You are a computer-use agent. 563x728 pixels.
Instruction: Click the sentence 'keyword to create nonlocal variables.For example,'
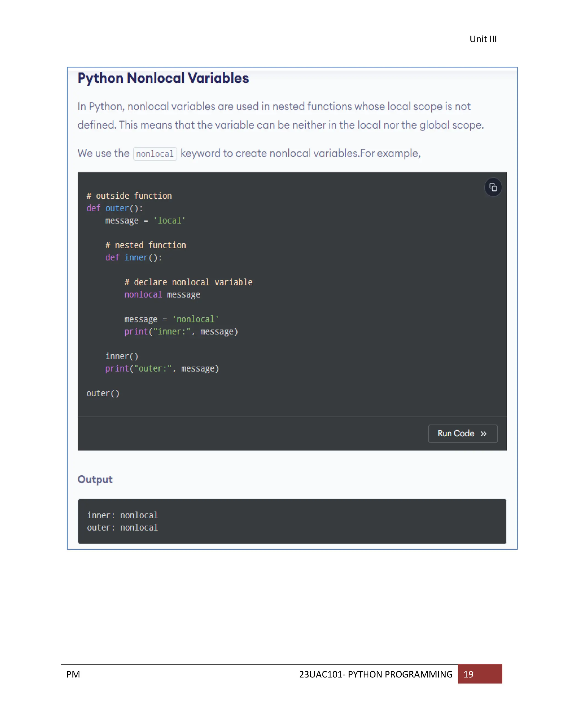coord(300,153)
